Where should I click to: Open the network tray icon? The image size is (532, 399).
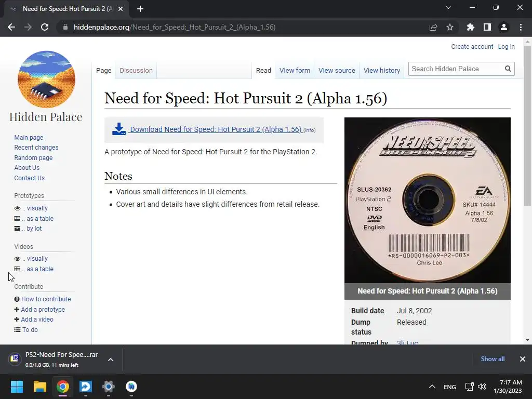click(470, 387)
